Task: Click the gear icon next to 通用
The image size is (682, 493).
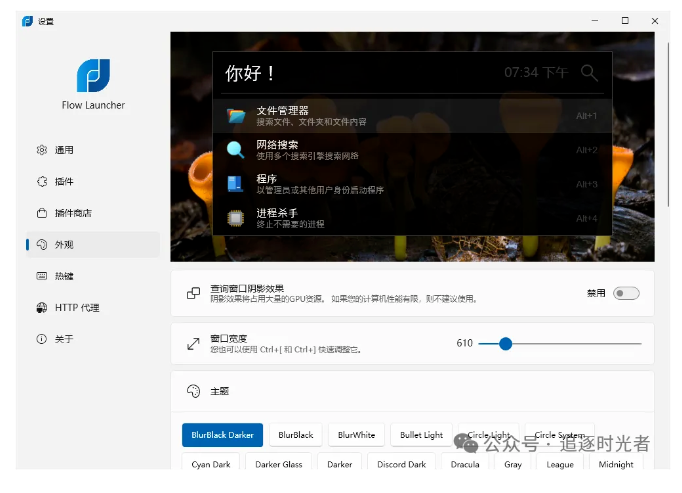Action: pyautogui.click(x=42, y=150)
